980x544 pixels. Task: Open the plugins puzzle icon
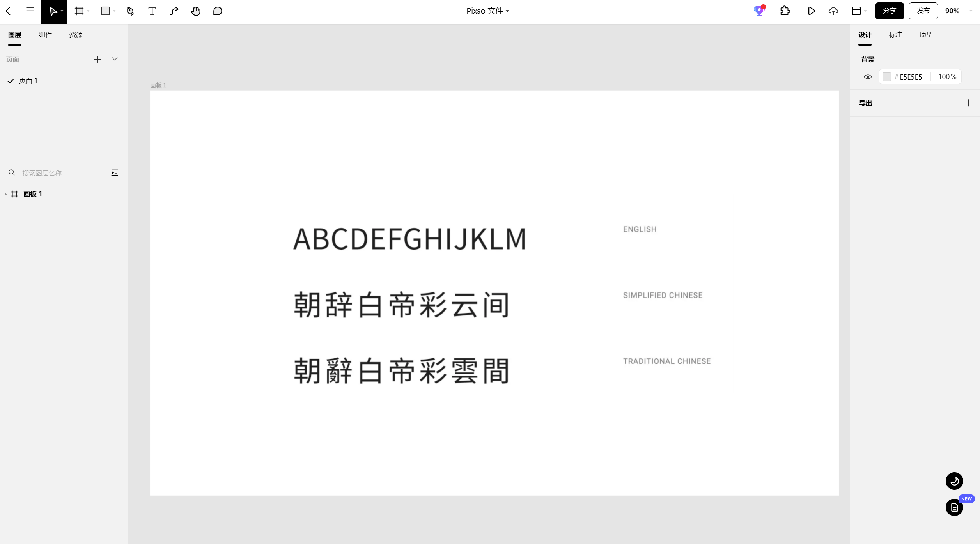785,11
